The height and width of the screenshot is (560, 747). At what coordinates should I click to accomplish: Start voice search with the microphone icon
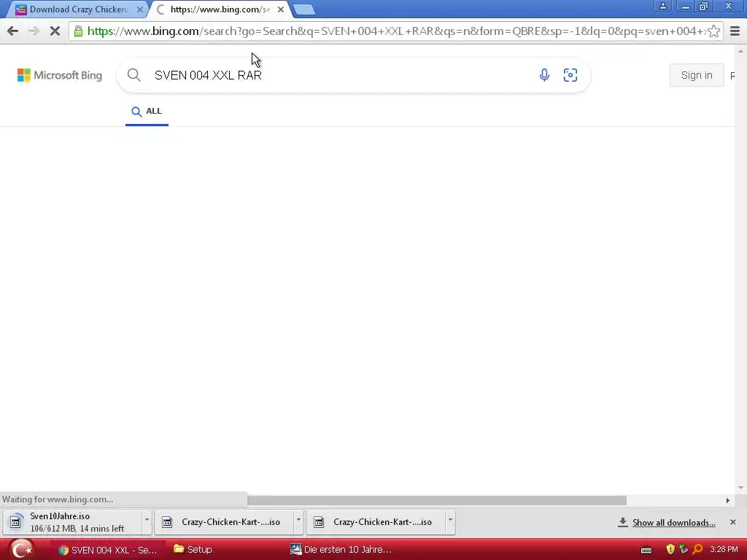coord(544,75)
